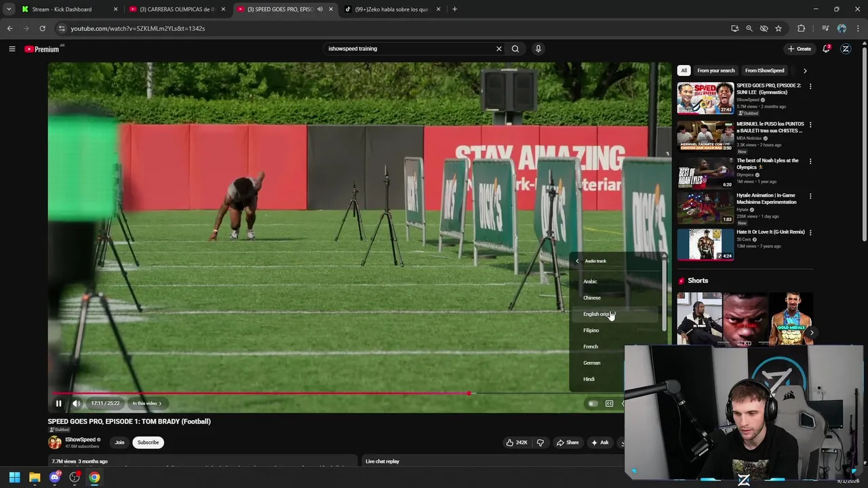This screenshot has height=488, width=868.
Task: Reload the page
Action: click(x=42, y=28)
